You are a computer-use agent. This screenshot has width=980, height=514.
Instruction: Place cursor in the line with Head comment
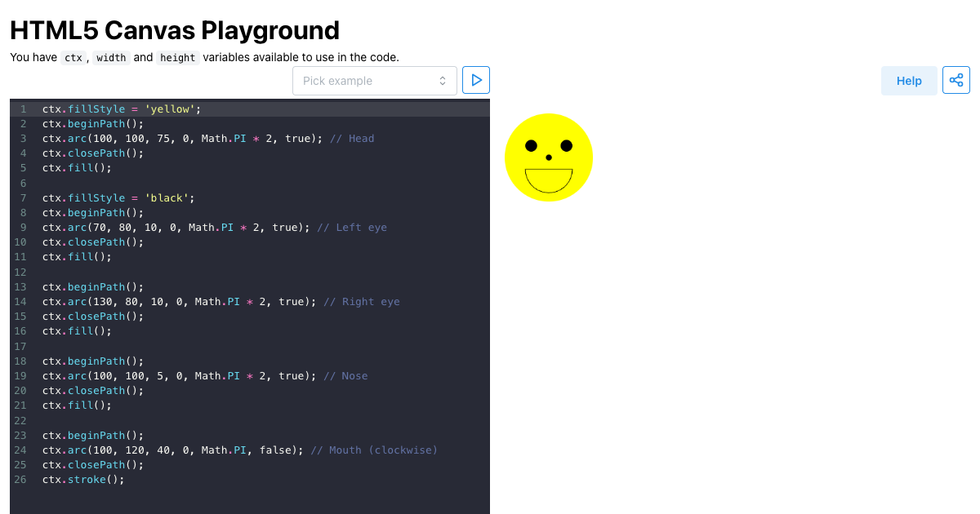pos(208,139)
